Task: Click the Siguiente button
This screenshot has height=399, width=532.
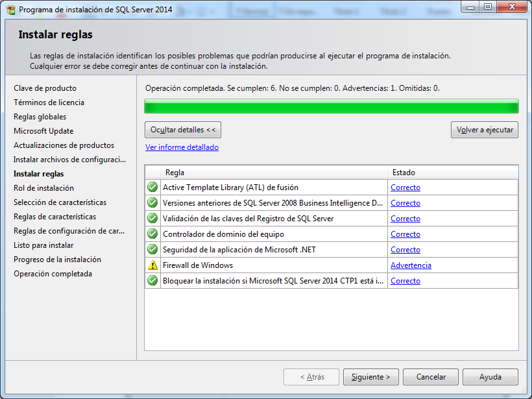Action: click(371, 377)
